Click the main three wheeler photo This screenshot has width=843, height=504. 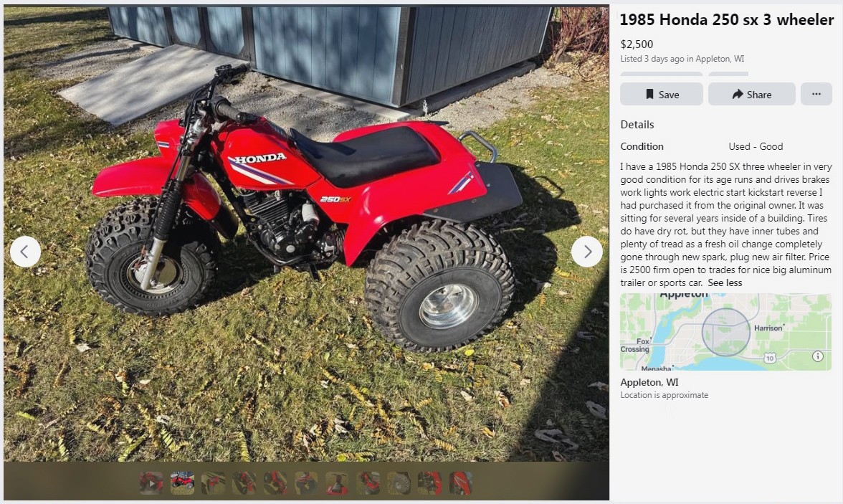click(x=307, y=234)
